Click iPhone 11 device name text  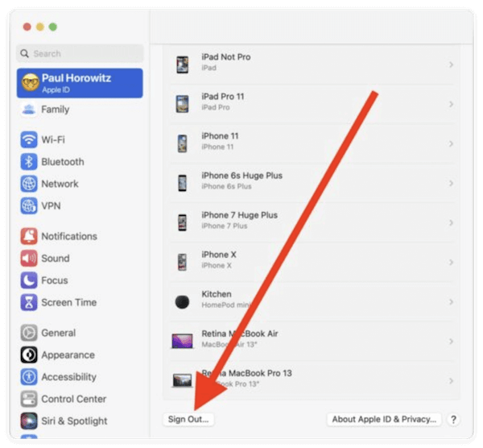pos(220,136)
